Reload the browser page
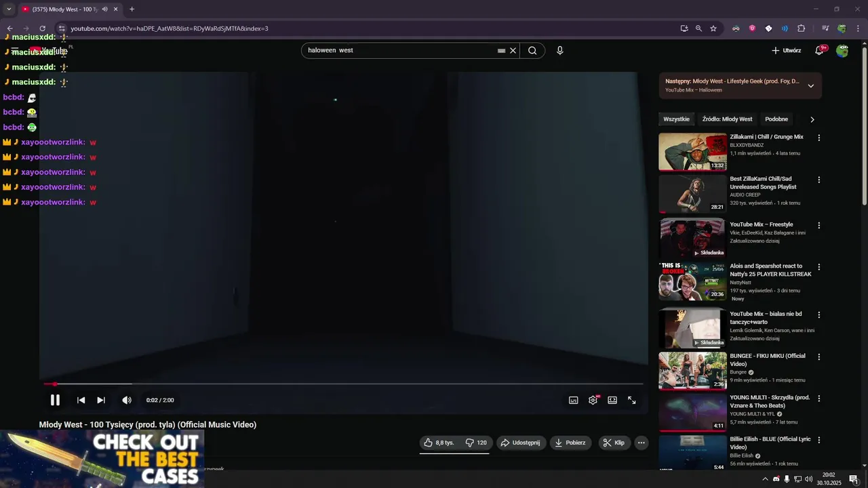This screenshot has height=488, width=868. click(42, 28)
